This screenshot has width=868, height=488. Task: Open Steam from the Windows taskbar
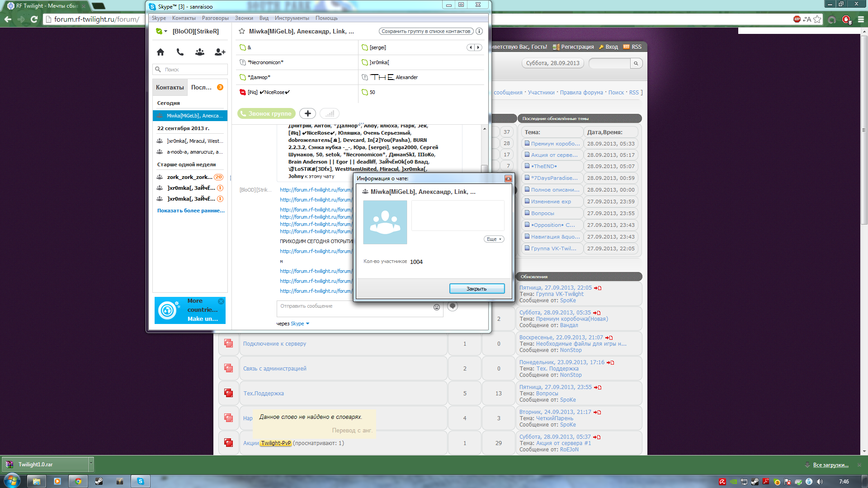pos(99,481)
